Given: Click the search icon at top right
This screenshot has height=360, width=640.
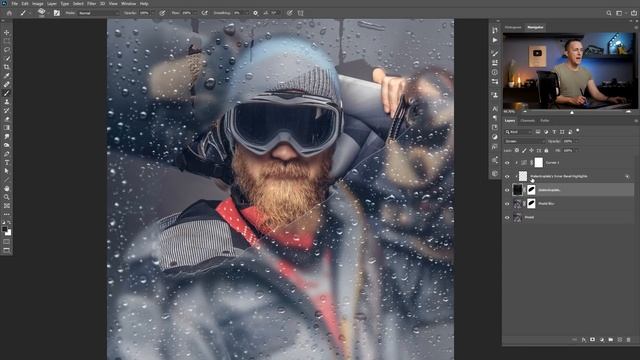Looking at the screenshot, I should click(609, 13).
